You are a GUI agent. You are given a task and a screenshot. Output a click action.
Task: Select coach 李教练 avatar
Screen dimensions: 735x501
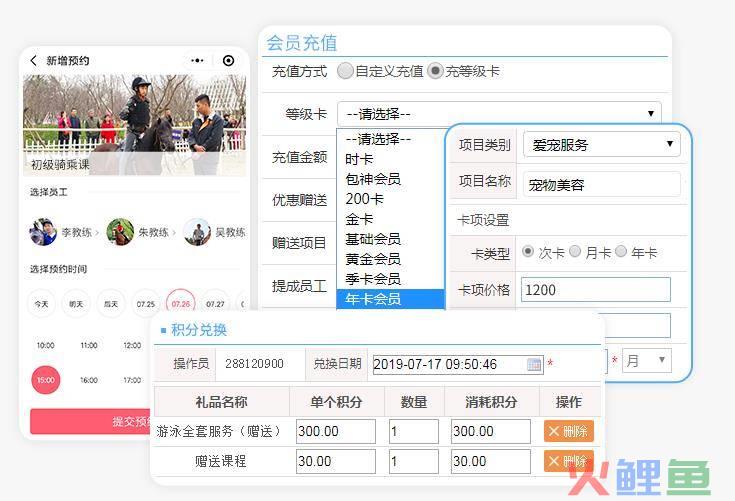[43, 232]
